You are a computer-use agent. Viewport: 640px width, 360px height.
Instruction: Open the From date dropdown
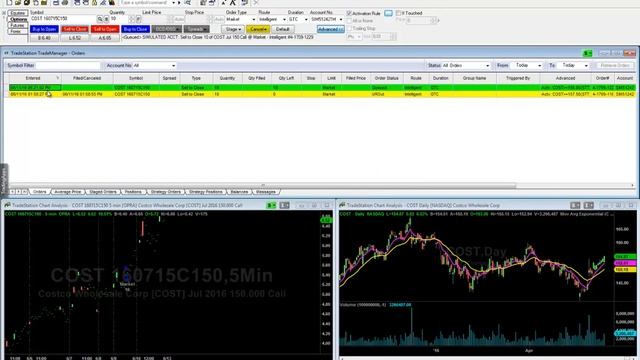pos(539,65)
